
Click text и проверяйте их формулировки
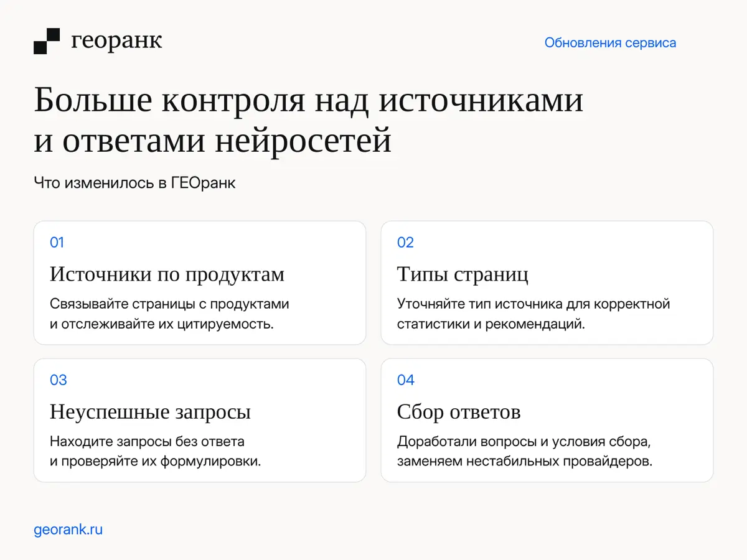pos(155,462)
